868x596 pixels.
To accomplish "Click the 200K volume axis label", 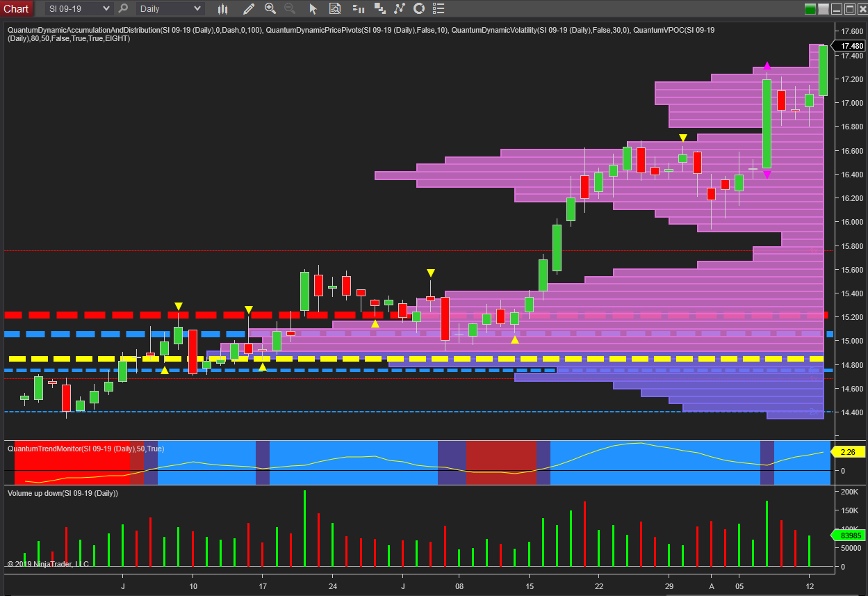I will pyautogui.click(x=849, y=492).
